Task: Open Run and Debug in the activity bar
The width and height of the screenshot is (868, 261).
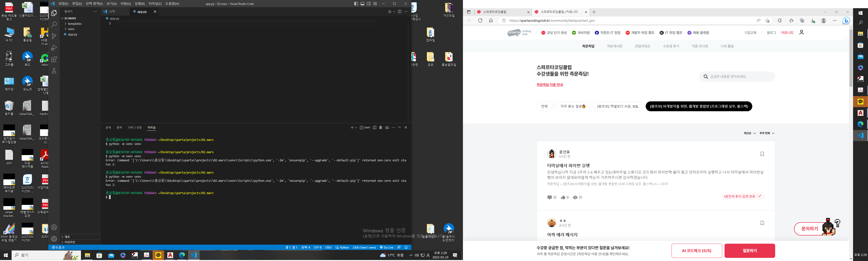Action: tap(54, 48)
